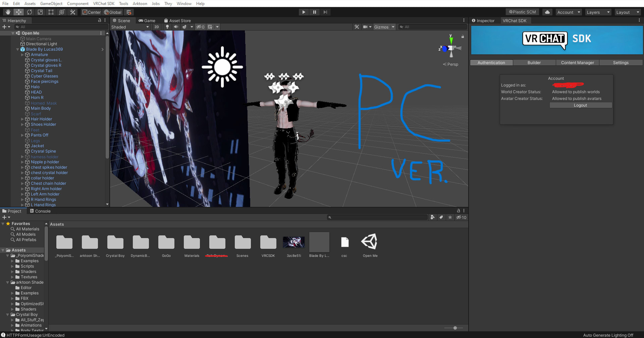The width and height of the screenshot is (644, 338).
Task: Adjust the asset icon size slider
Action: point(455,328)
